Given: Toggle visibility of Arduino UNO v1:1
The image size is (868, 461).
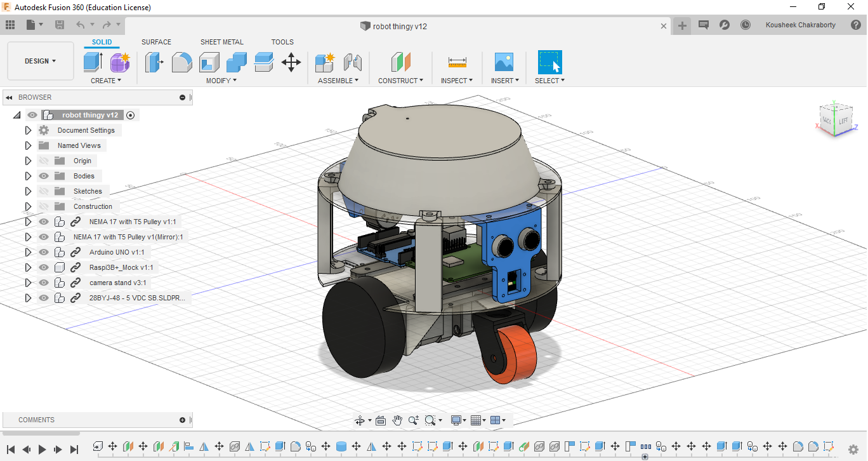Looking at the screenshot, I should coord(44,252).
